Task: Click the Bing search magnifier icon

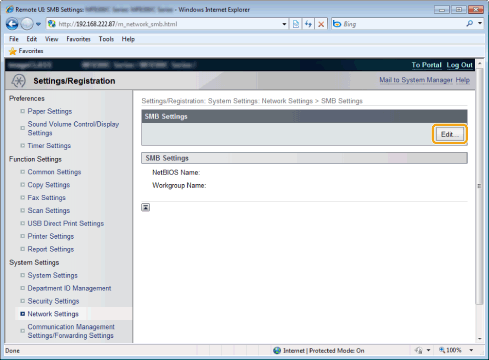Action: [x=470, y=24]
